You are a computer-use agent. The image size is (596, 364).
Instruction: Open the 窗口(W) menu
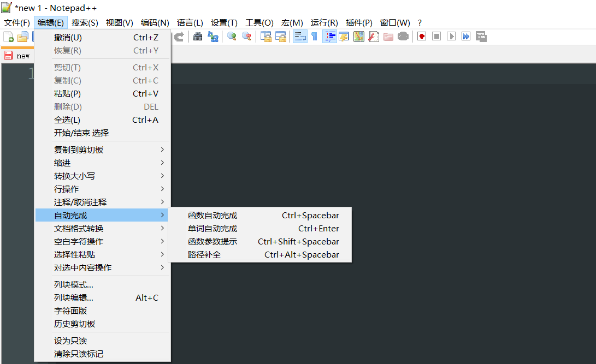click(395, 23)
